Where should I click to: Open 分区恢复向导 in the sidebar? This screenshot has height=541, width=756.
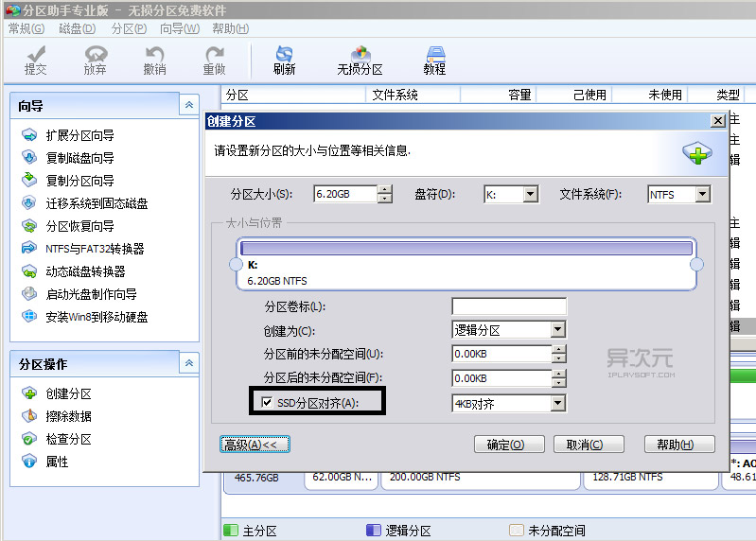click(x=67, y=225)
